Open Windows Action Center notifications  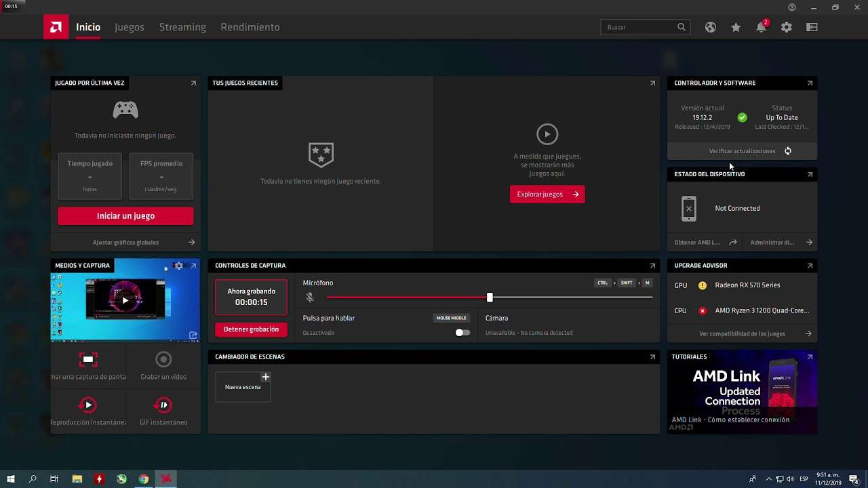(854, 479)
